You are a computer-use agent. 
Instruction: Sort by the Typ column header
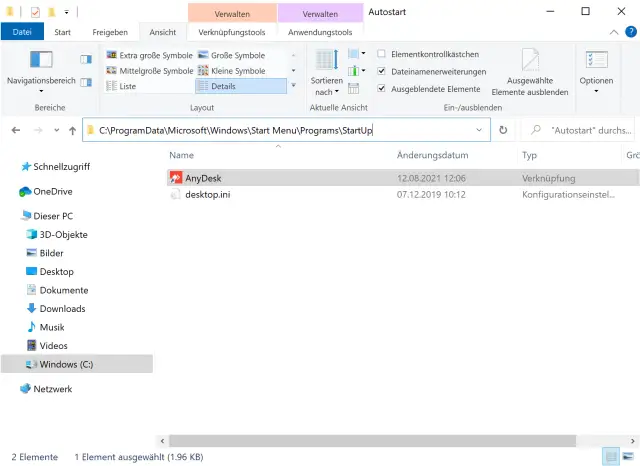pyautogui.click(x=529, y=155)
